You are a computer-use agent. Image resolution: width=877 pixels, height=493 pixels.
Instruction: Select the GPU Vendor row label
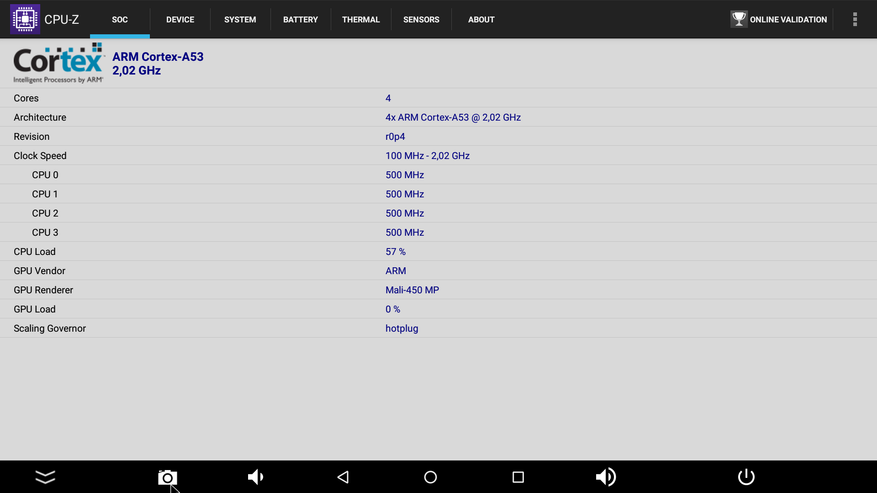39,271
